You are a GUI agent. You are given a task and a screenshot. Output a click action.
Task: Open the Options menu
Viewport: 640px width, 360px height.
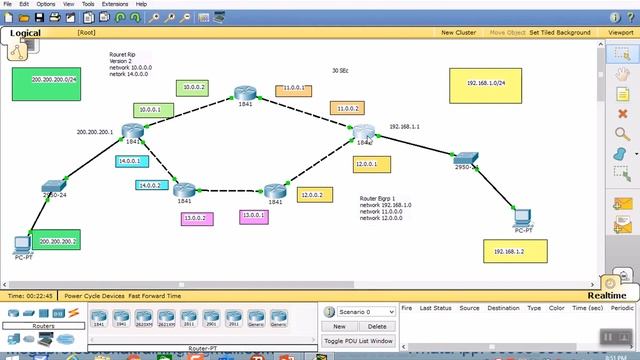pos(46,4)
